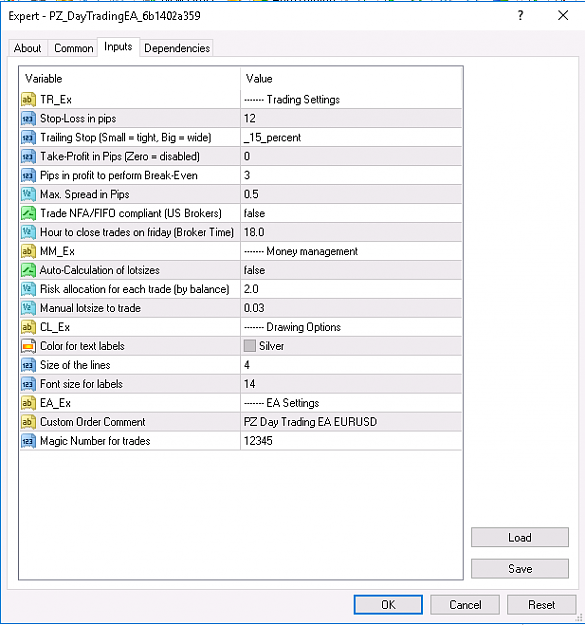Open the Dependencies tab
The image size is (585, 625).
point(177,48)
